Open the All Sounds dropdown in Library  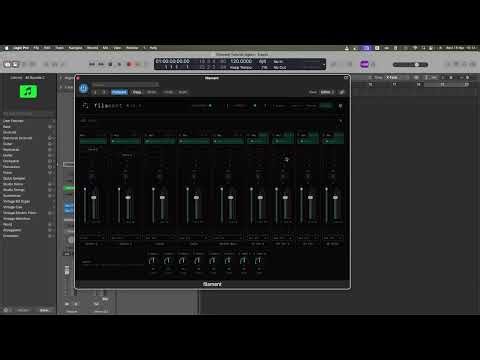(x=35, y=78)
